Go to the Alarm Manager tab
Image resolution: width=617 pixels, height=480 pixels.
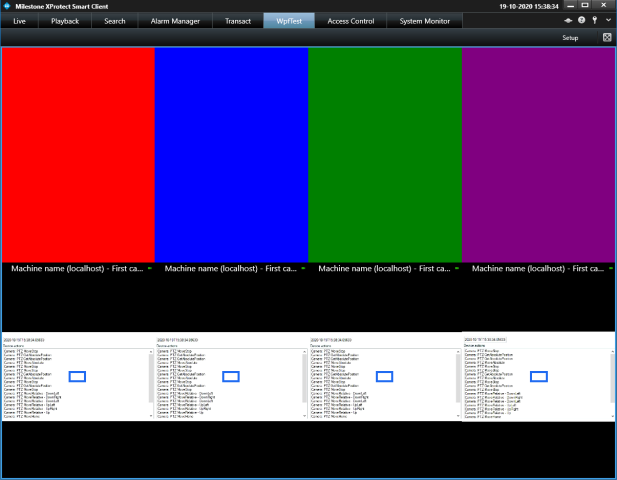click(x=176, y=21)
